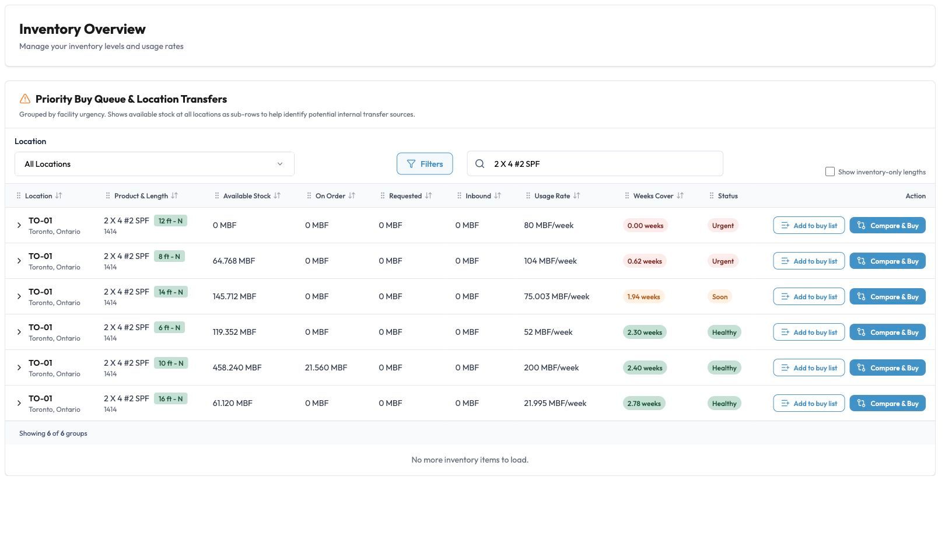Expand the 10 ft - N row
The width and height of the screenshot is (945, 560).
pos(19,367)
